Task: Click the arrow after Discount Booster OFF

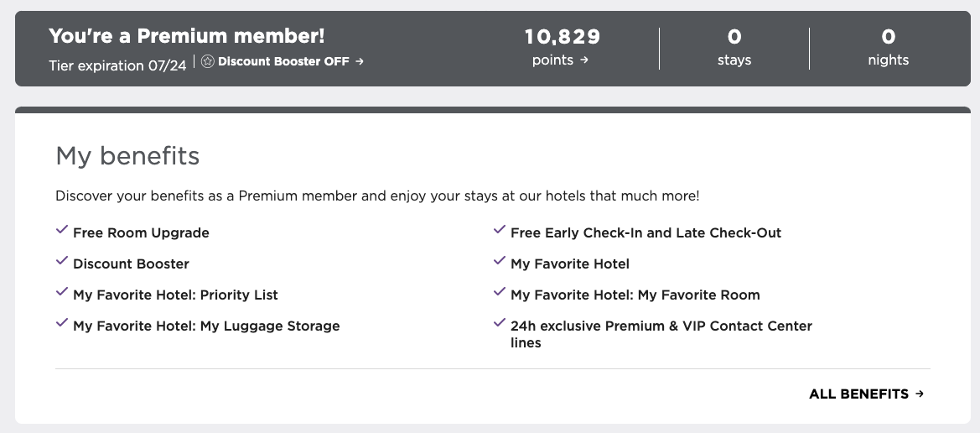Action: [360, 61]
